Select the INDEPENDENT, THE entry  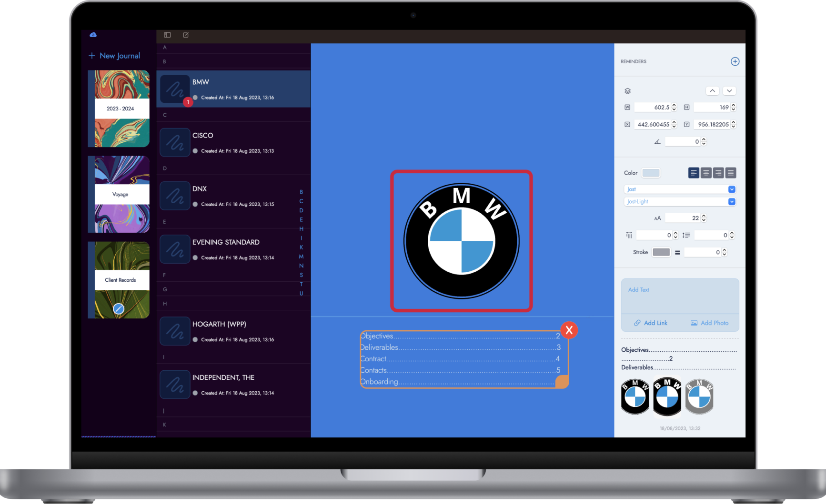click(x=233, y=384)
